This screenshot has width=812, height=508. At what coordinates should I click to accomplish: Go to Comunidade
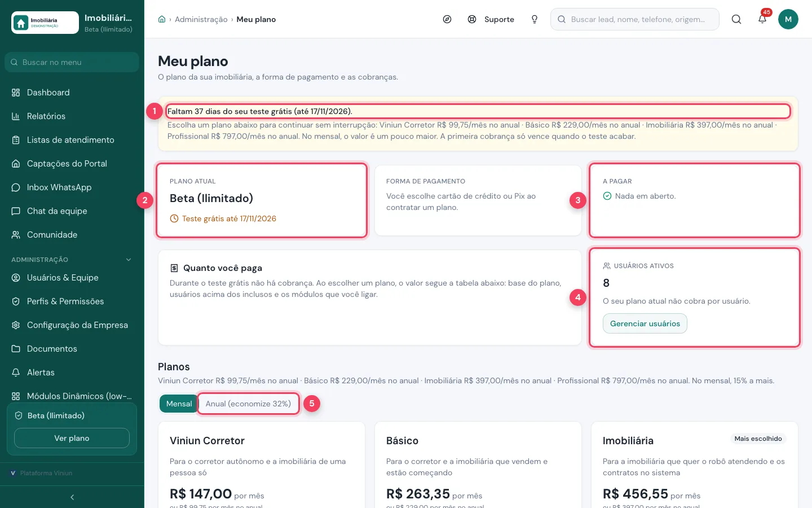[72, 235]
